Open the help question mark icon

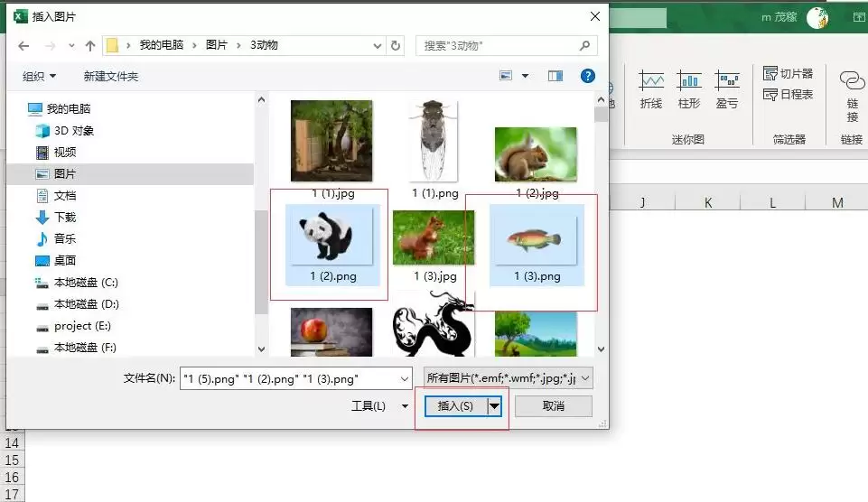(x=587, y=76)
